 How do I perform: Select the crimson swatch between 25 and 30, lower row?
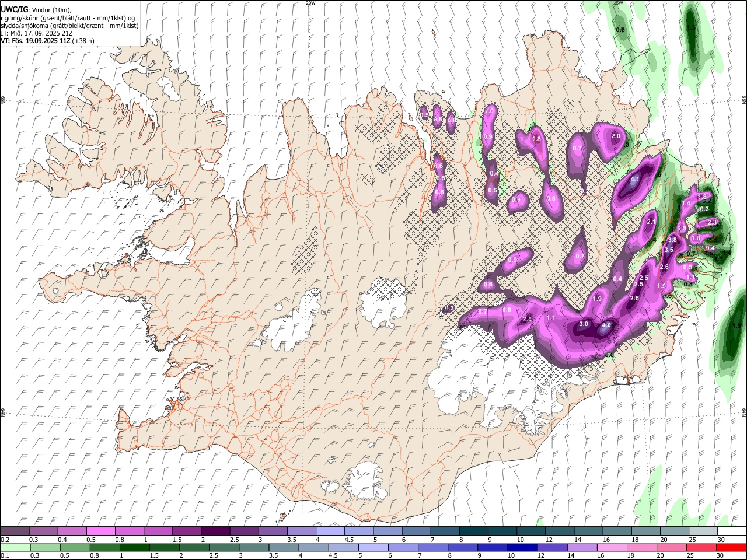(x=702, y=547)
